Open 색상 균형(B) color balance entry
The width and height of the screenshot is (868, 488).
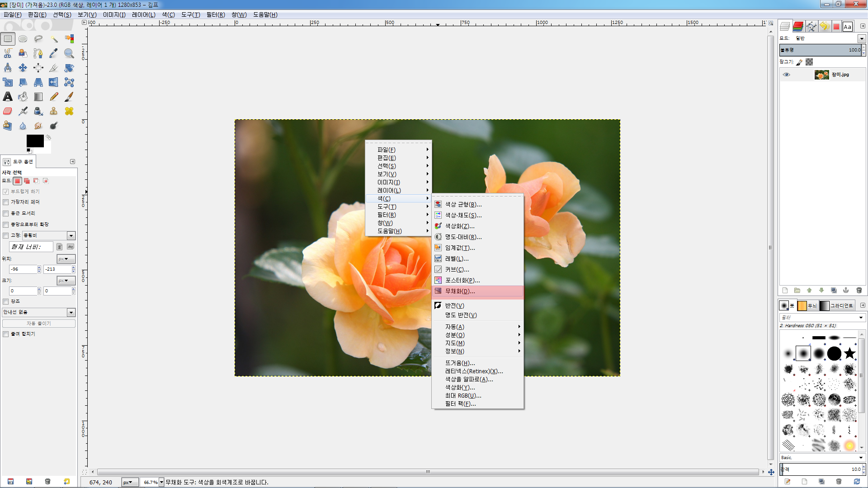[478, 205]
